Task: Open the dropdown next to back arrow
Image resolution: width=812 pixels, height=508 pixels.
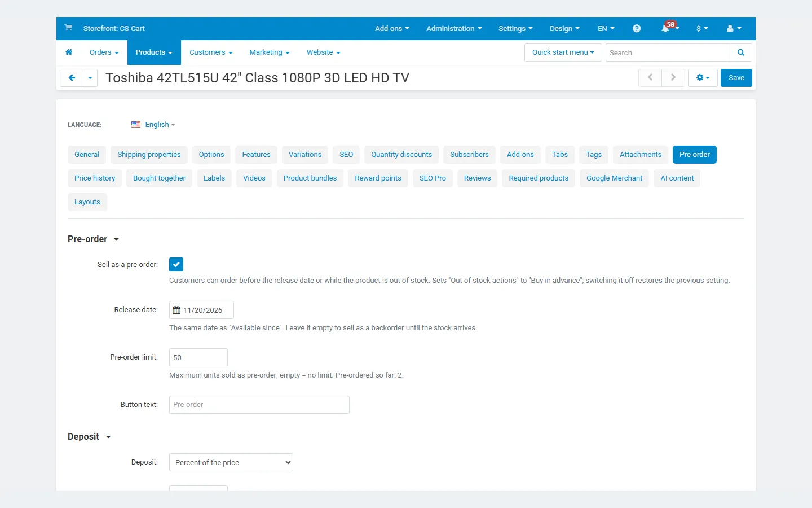Action: pos(90,78)
